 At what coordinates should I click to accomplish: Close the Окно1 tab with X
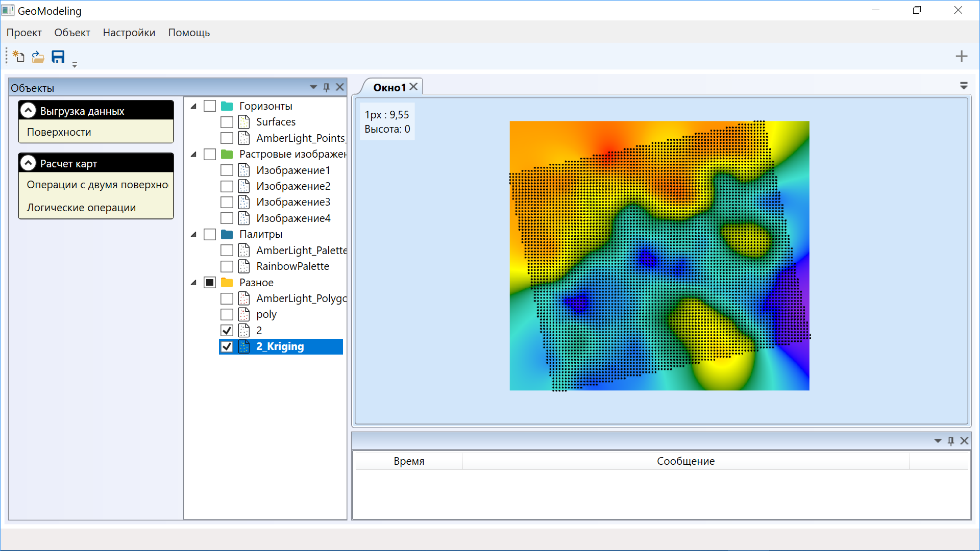click(414, 87)
